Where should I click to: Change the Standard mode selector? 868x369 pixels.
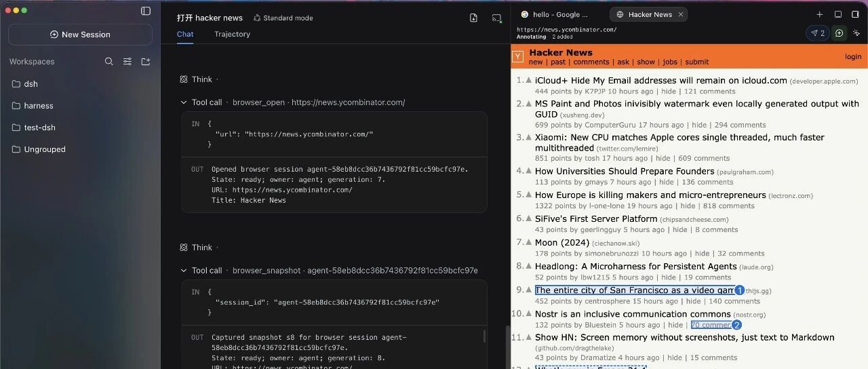(x=283, y=18)
